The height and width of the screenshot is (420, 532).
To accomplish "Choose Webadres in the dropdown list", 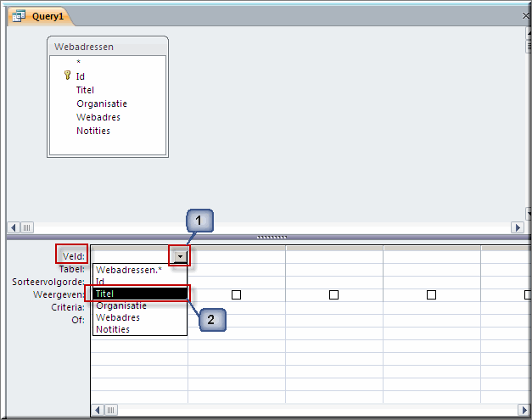I will click(140, 317).
